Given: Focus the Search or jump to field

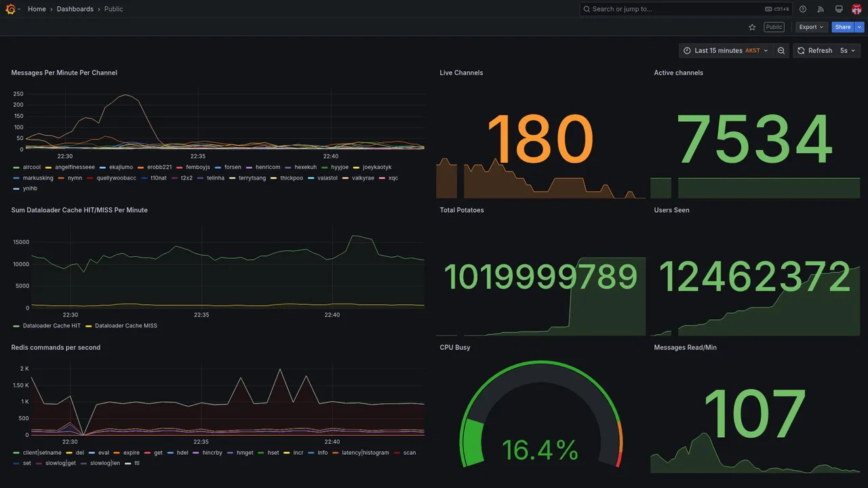Looking at the screenshot, I should point(686,9).
